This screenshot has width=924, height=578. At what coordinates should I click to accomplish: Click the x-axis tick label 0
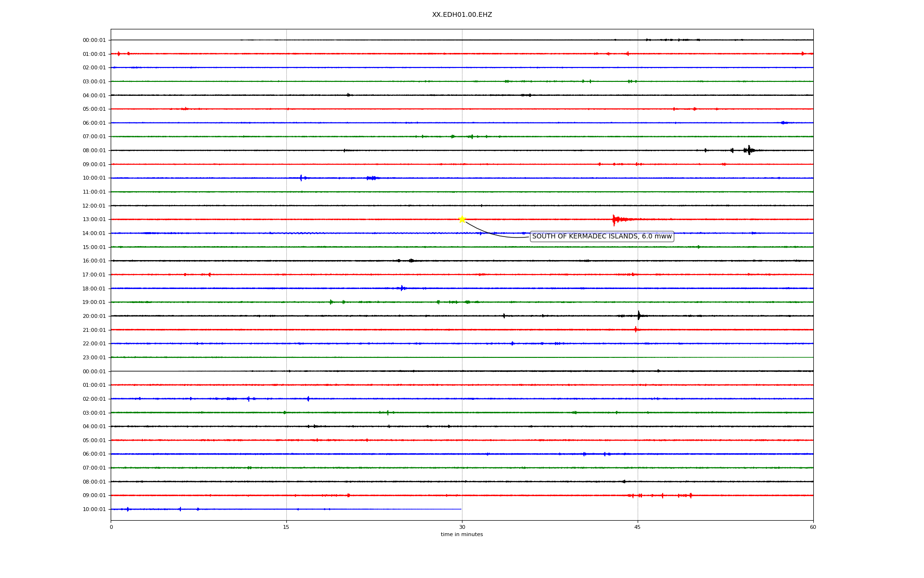(111, 527)
